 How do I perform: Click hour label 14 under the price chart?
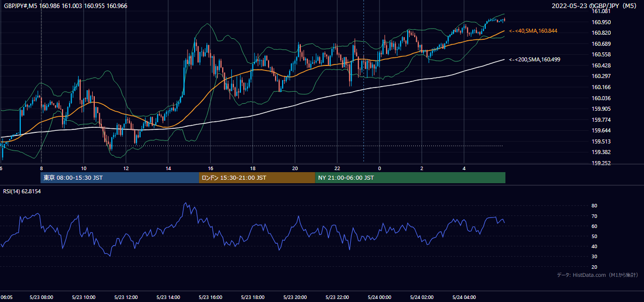168,168
